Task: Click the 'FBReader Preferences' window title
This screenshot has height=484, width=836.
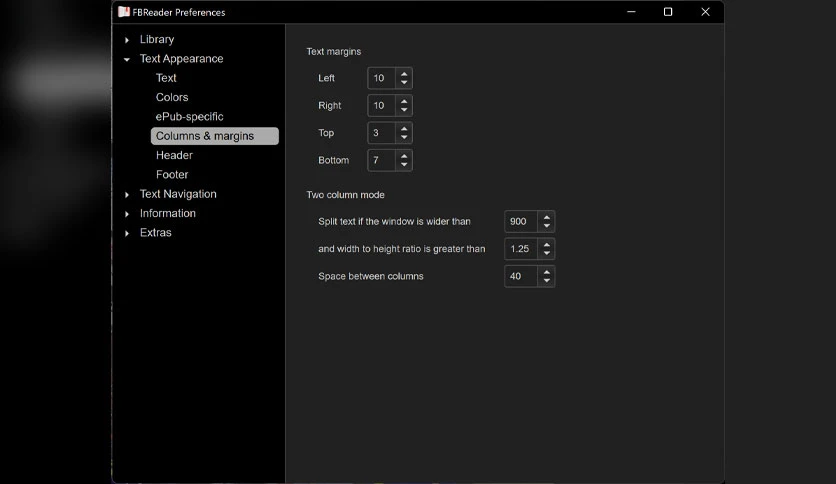Action: 179,12
